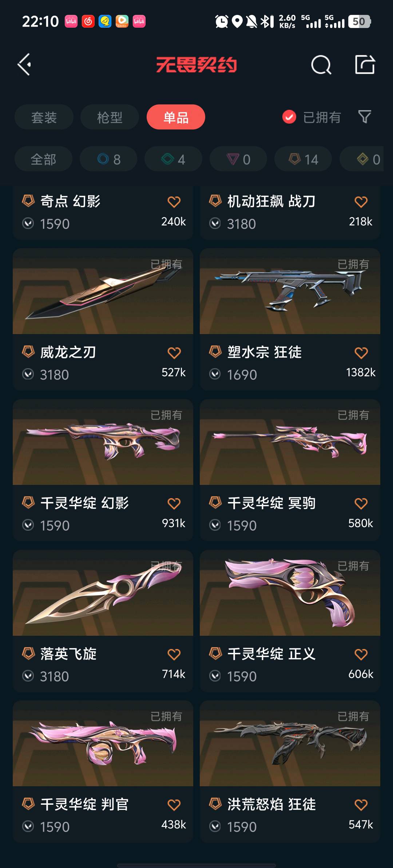The image size is (393, 868).
Task: Toggle heart favorite on 千灵华绽 判官
Action: click(x=174, y=805)
